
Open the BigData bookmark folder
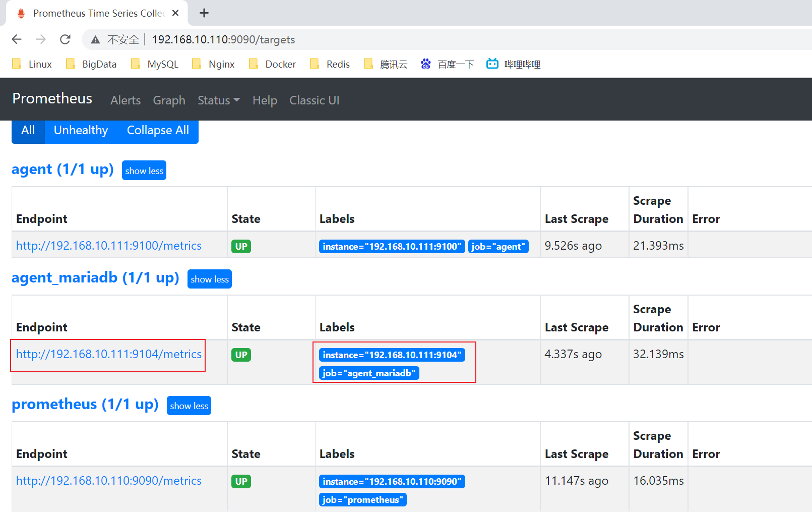(91, 64)
